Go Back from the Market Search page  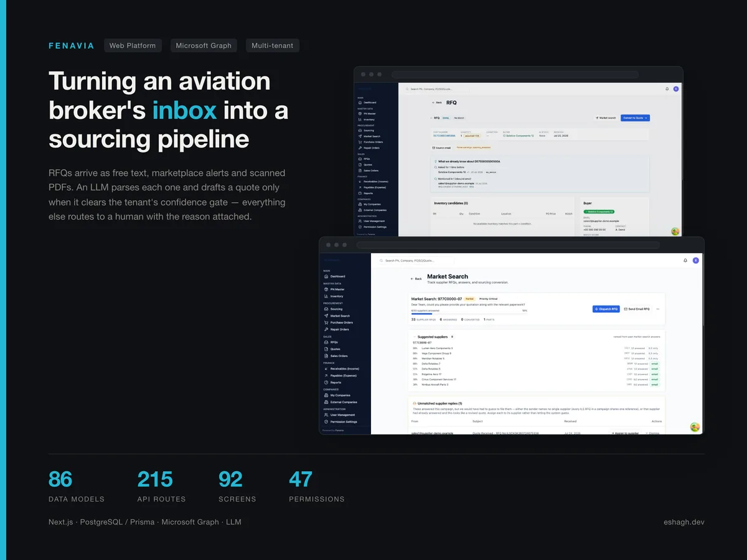pyautogui.click(x=416, y=279)
